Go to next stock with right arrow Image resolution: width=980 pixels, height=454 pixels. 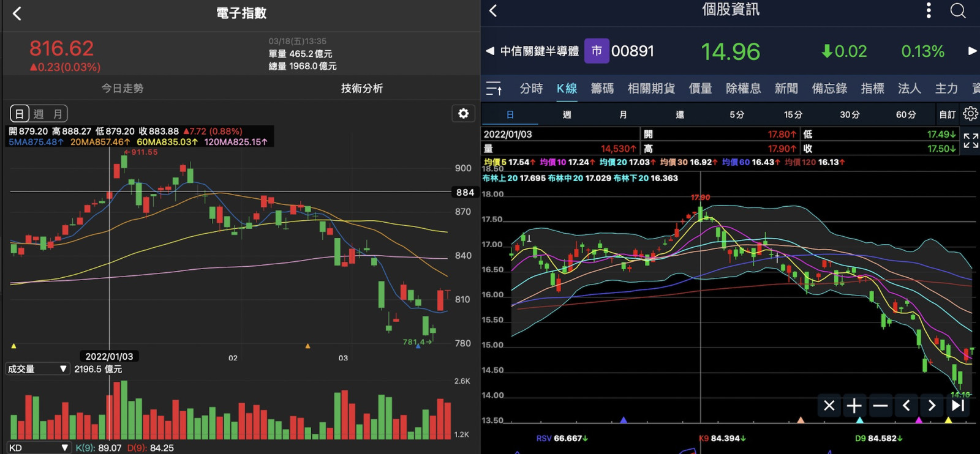tap(971, 51)
